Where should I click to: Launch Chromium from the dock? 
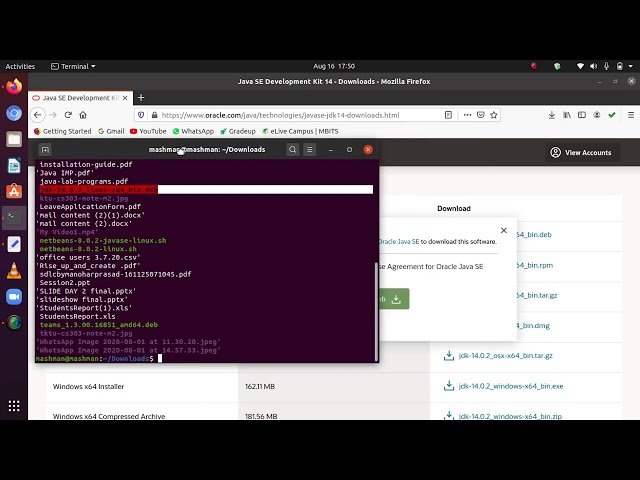click(14, 113)
